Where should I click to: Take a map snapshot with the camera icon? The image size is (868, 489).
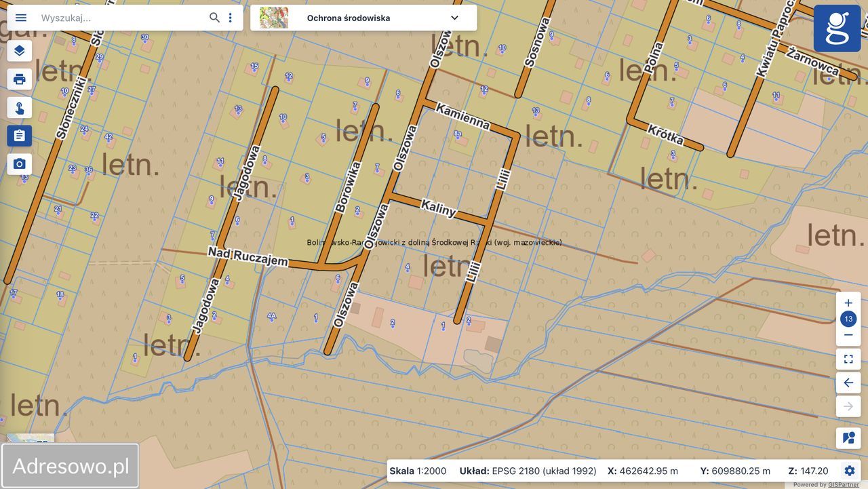[x=19, y=164]
